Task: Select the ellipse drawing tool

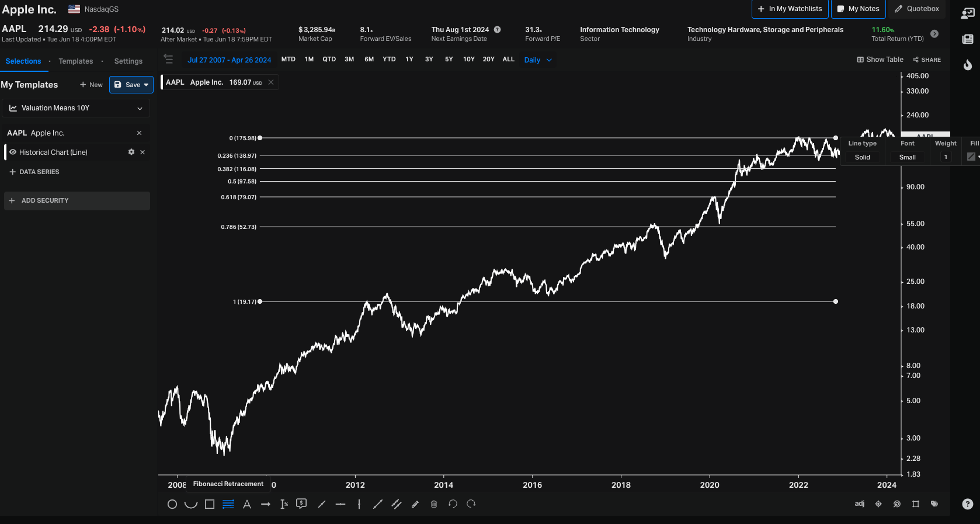Action: 172,504
